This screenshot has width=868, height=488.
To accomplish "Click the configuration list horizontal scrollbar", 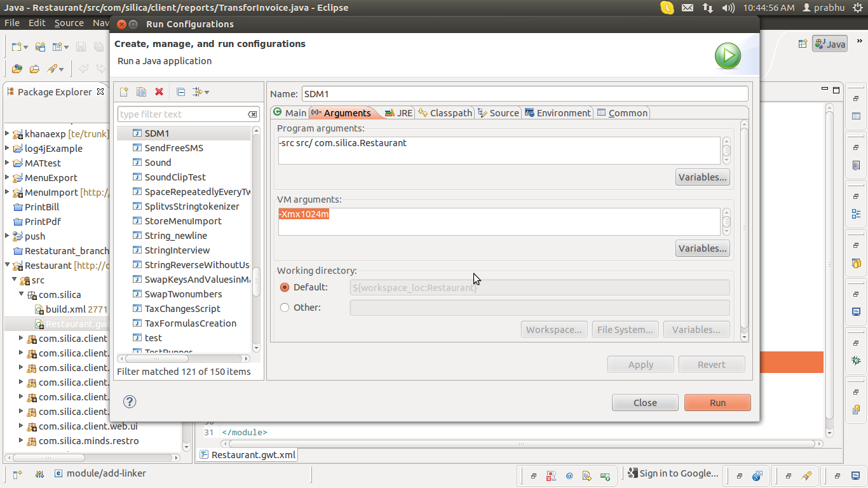I will [184, 358].
